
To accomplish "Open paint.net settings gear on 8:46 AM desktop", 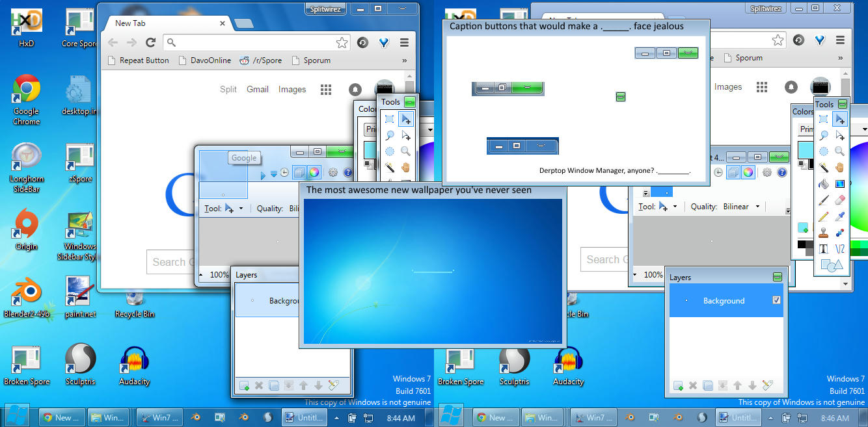I will coord(767,172).
